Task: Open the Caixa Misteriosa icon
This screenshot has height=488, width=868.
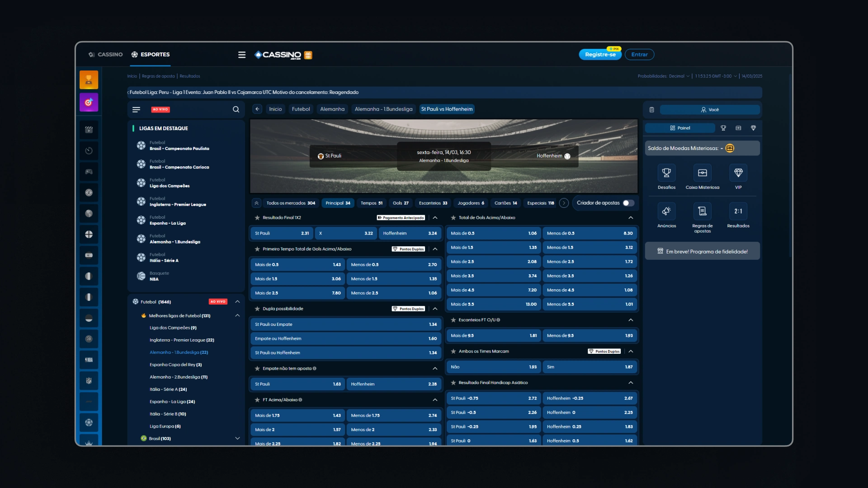Action: tap(702, 173)
